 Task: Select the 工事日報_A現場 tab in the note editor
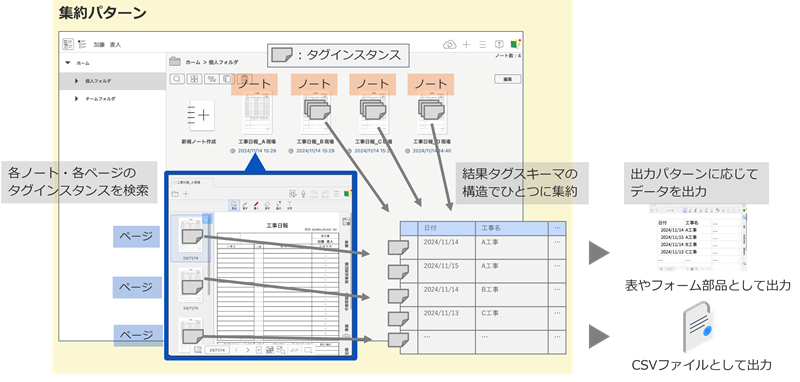[193, 182]
